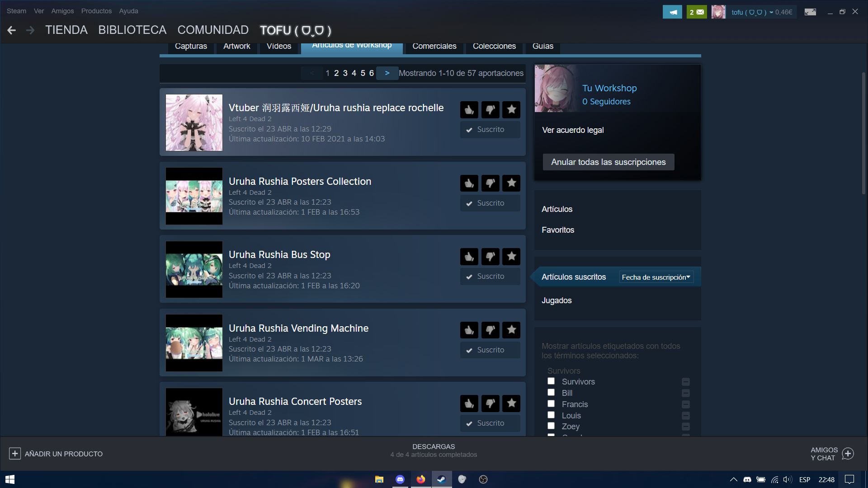Viewport: 868px width, 488px height.
Task: Exclude the Bill tag with minus button
Action: (686, 393)
